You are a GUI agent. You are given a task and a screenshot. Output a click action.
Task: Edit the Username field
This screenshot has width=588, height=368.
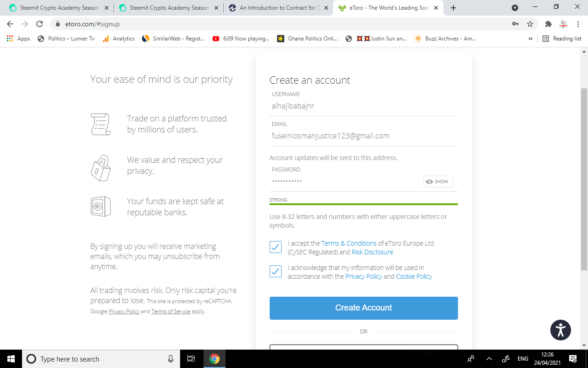(364, 106)
